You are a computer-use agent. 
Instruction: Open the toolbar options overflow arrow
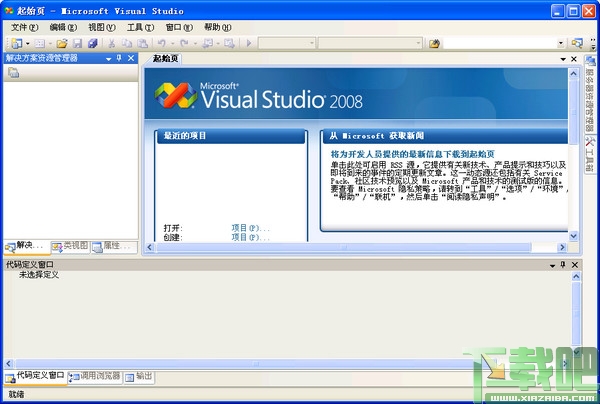pos(593,44)
